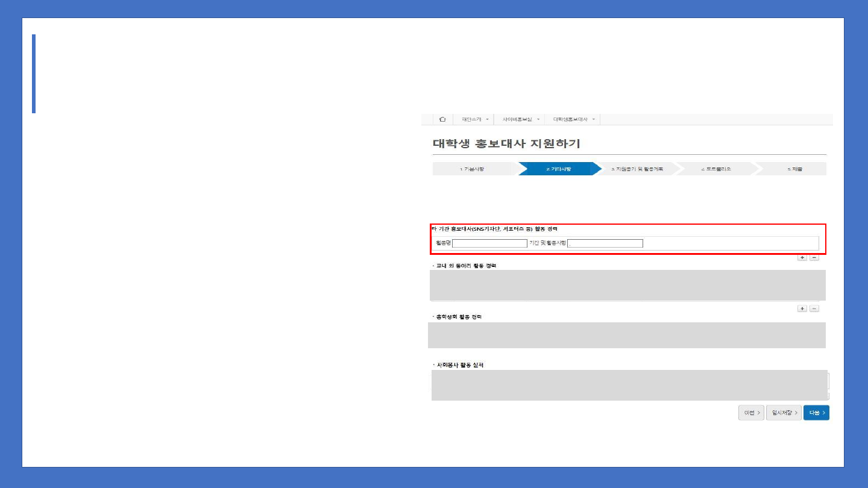Click the home icon in navigation bar

442,119
